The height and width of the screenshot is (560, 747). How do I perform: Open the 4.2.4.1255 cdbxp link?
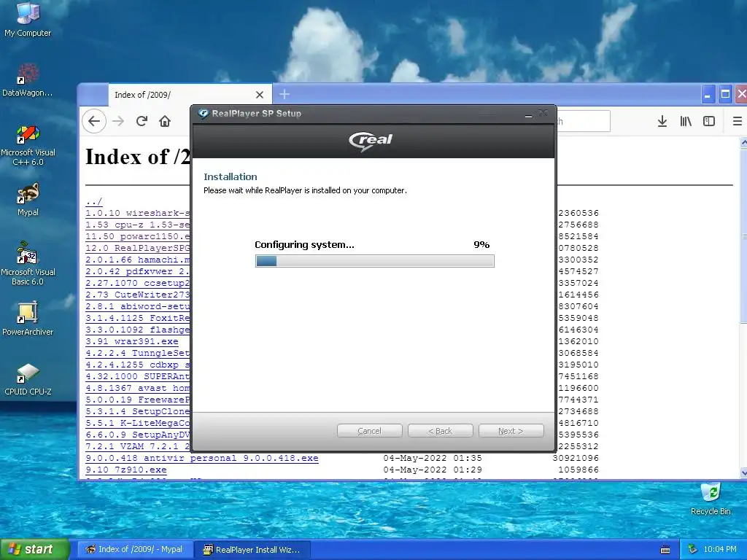click(x=138, y=365)
